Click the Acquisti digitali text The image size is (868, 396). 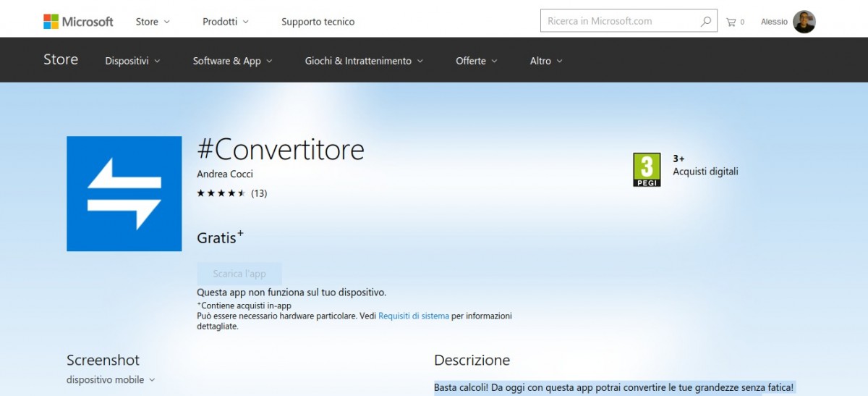click(705, 172)
